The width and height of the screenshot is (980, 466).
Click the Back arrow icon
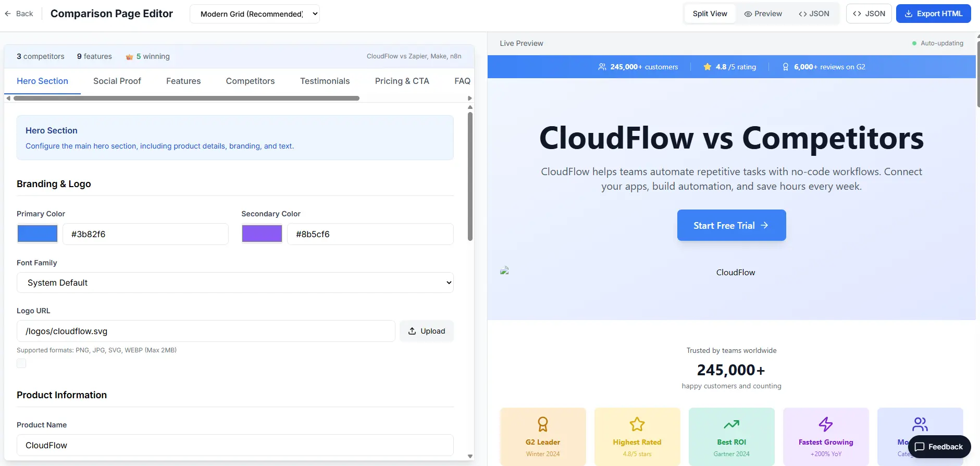coord(8,14)
